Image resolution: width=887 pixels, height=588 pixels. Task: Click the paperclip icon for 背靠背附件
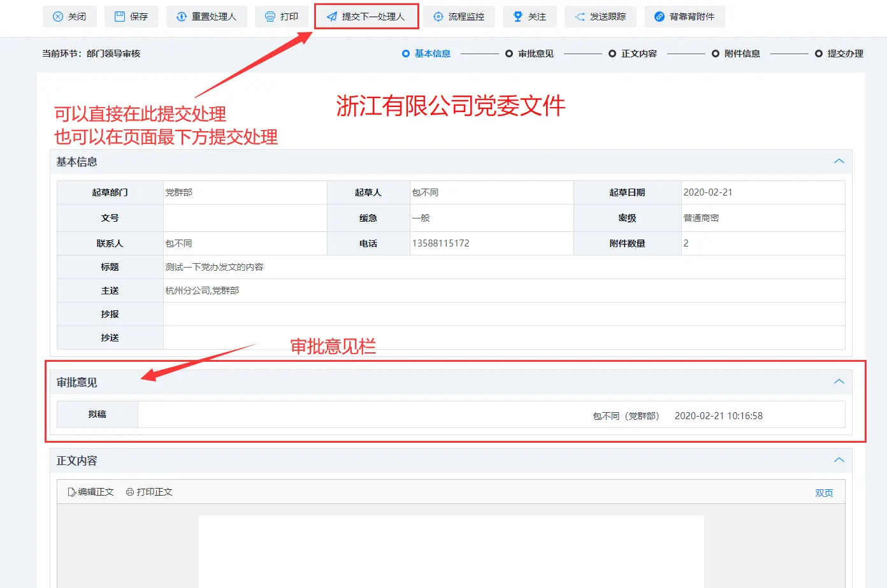[x=660, y=17]
